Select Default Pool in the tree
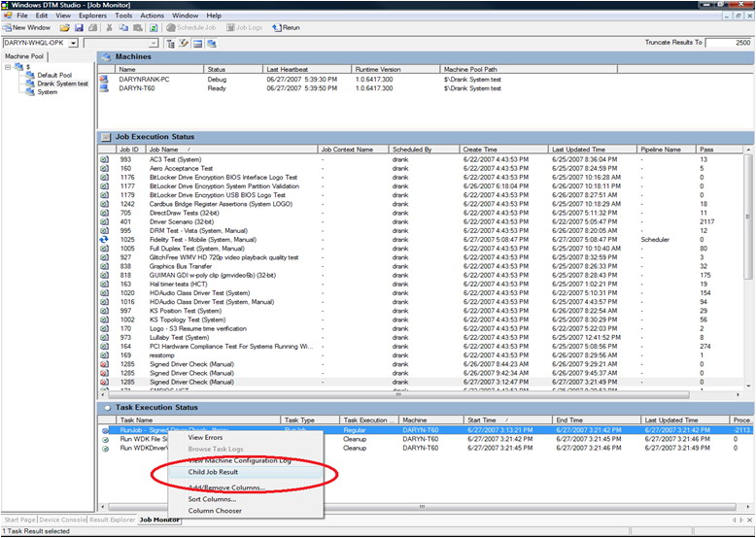Viewport: 756px width, 538px height. (54, 75)
